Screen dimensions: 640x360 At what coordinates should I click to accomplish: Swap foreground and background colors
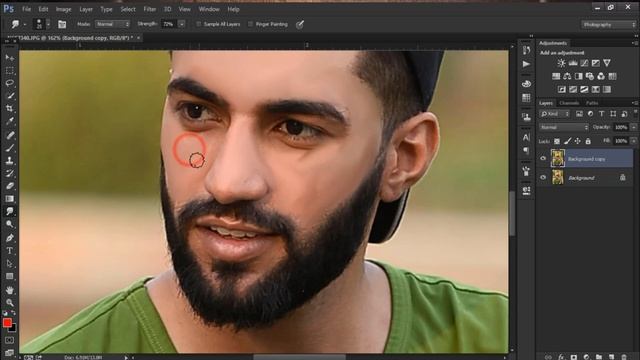coord(13,313)
